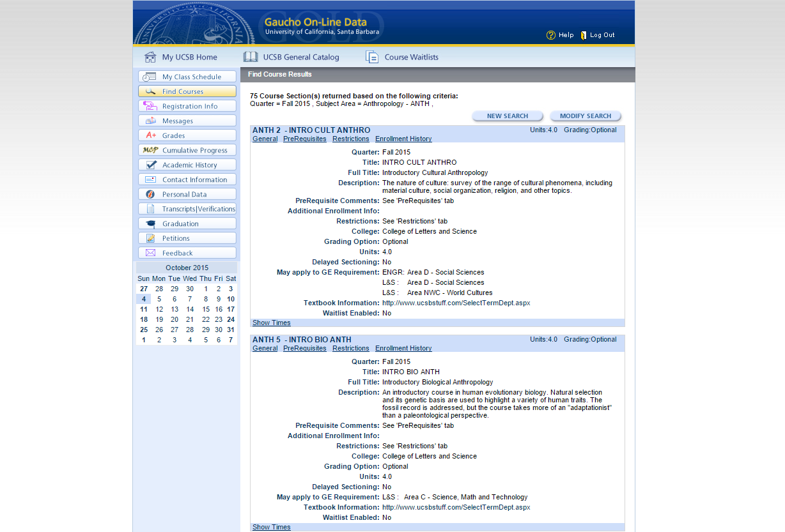Click the ANTH 5 - INTRO BIO ANTH heading
Viewport: 785px width, 532px height.
coord(302,340)
